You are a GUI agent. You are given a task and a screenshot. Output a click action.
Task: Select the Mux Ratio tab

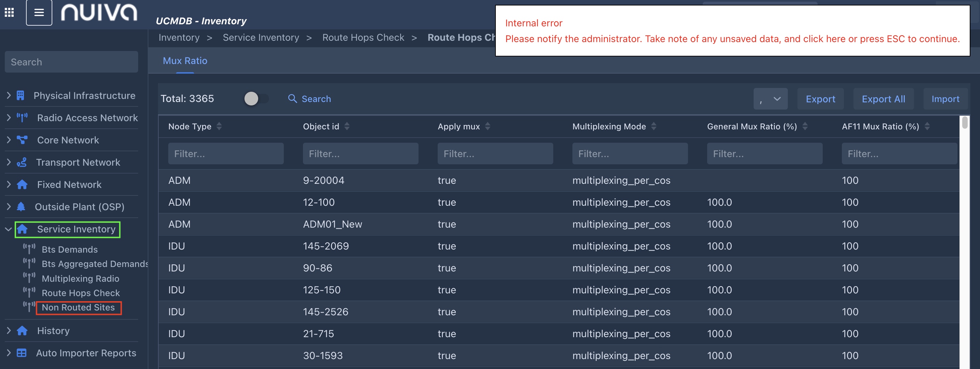click(x=185, y=61)
